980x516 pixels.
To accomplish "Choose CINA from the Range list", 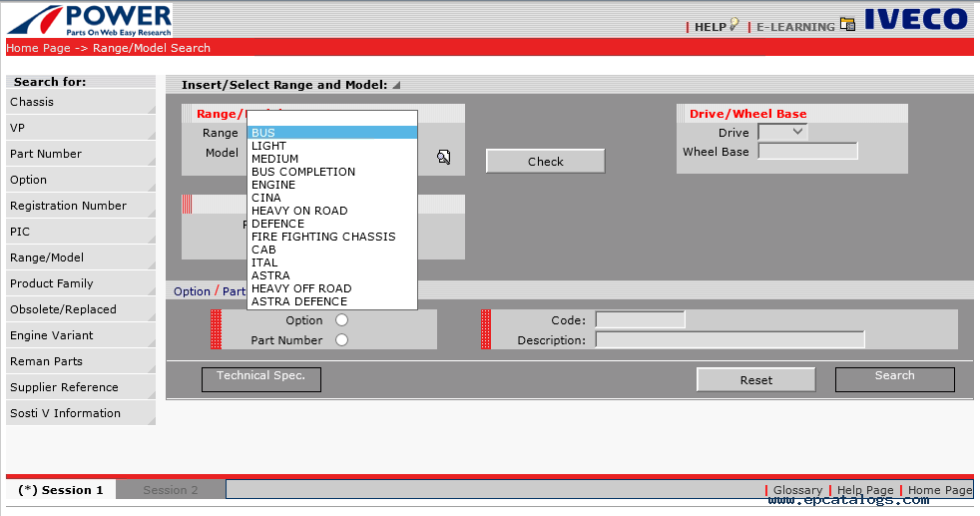I will [332, 198].
